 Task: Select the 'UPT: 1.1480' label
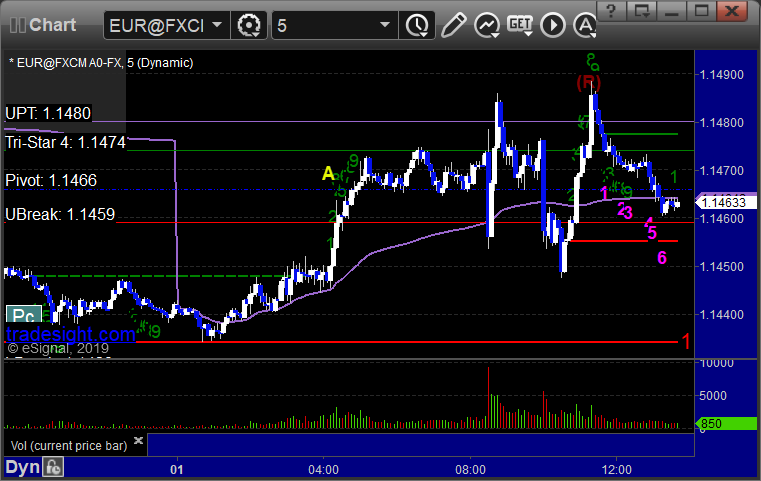[48, 113]
